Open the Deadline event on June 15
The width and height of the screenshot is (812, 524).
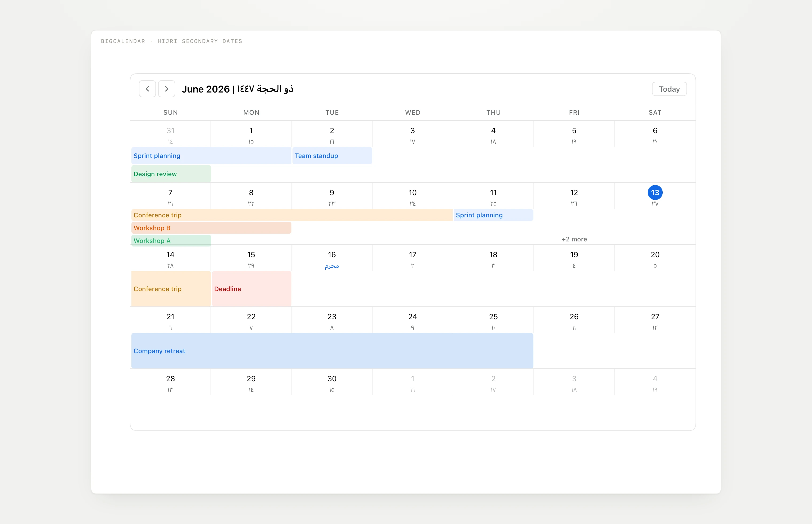click(x=252, y=289)
